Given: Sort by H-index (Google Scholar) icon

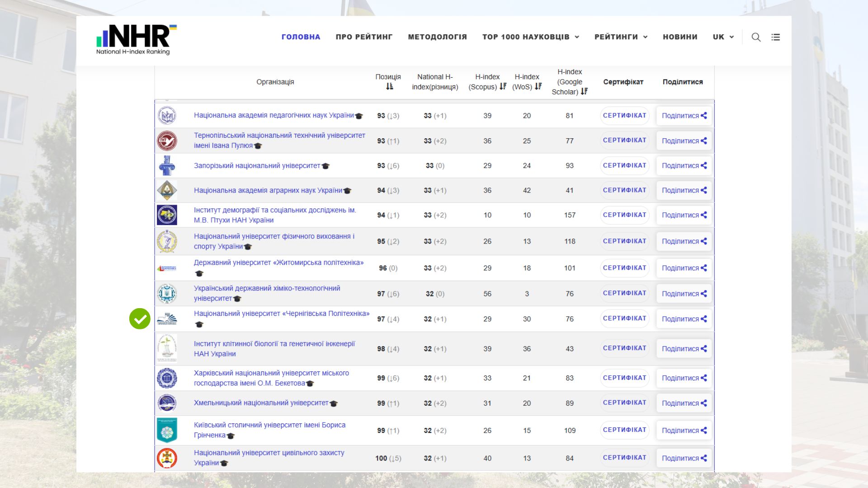Looking at the screenshot, I should [584, 92].
